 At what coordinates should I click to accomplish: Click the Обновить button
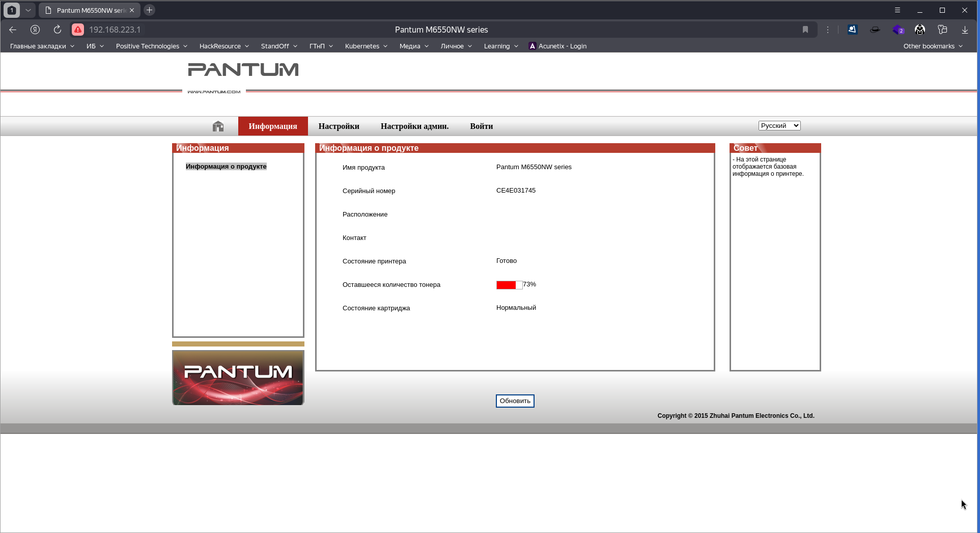(x=515, y=401)
